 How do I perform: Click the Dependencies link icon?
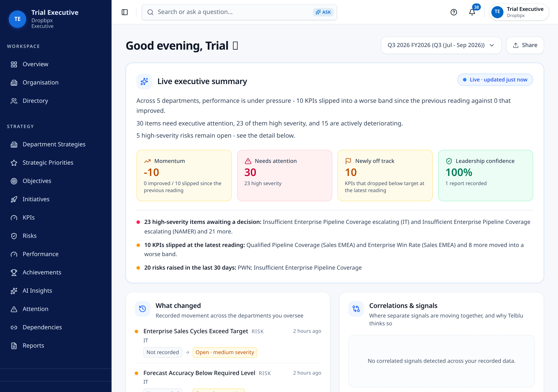point(14,327)
